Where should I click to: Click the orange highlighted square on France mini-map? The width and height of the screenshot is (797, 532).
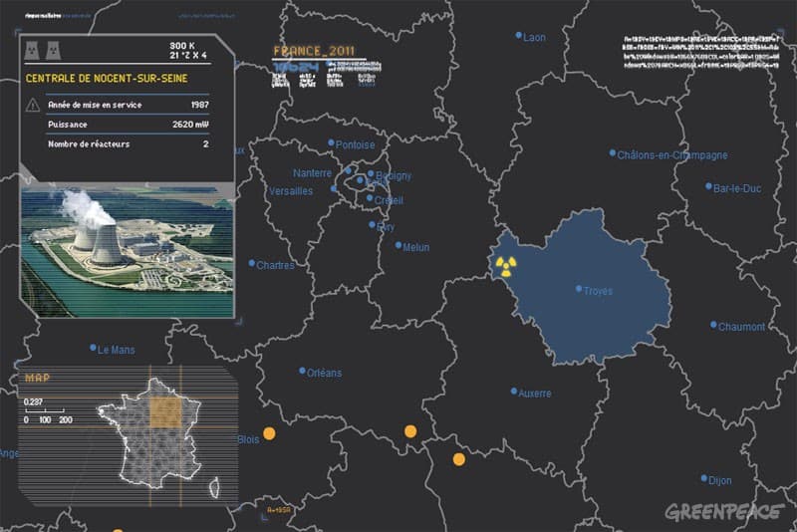click(165, 411)
